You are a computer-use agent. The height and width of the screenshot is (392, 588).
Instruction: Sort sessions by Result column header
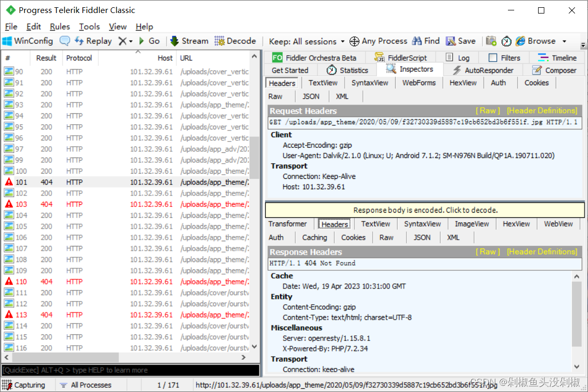click(46, 58)
